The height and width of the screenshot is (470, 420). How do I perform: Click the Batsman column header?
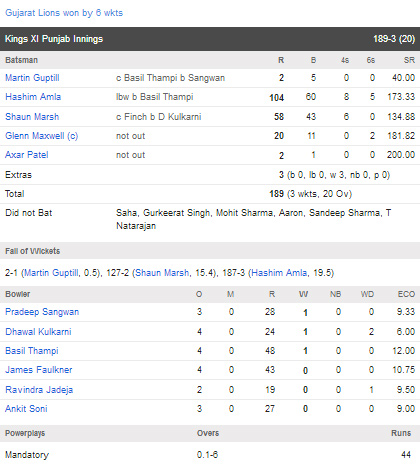point(21,60)
